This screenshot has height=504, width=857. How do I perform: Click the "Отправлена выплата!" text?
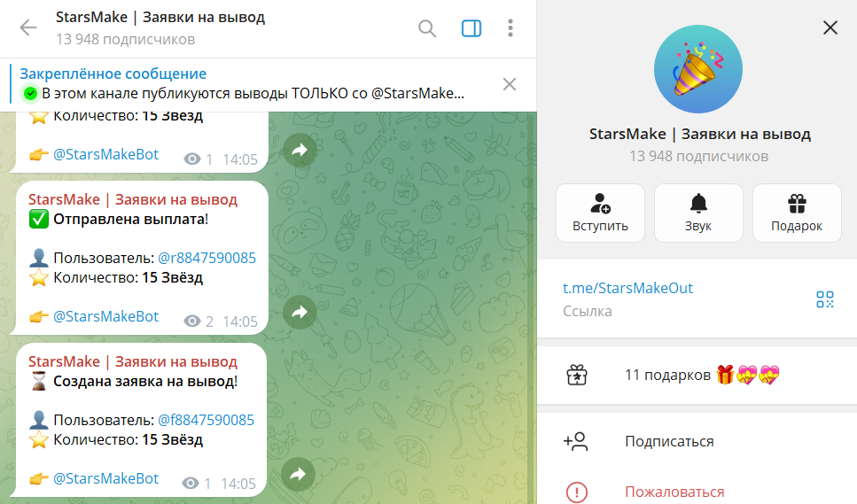130,220
